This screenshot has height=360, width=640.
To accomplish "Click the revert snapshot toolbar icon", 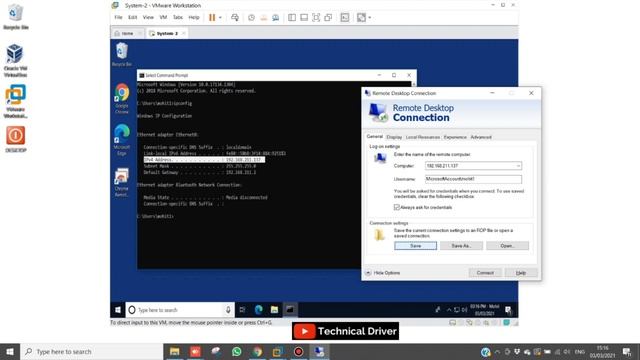I will tap(264, 18).
